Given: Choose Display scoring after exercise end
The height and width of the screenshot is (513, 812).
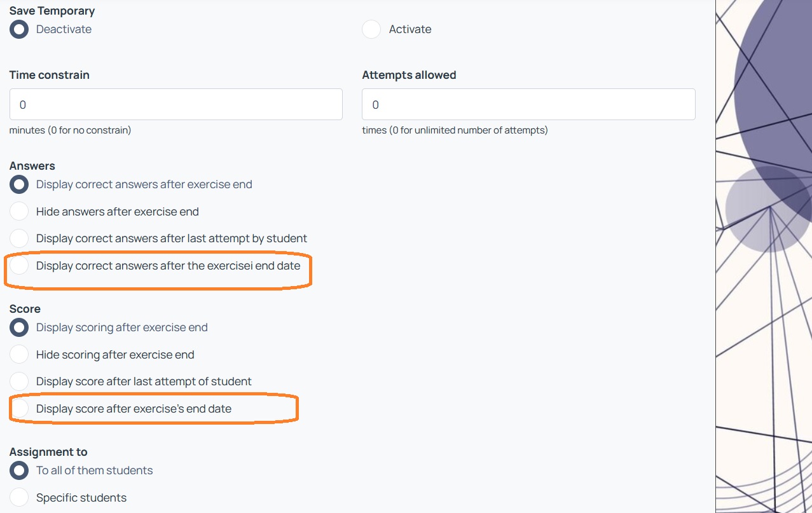Looking at the screenshot, I should (19, 327).
